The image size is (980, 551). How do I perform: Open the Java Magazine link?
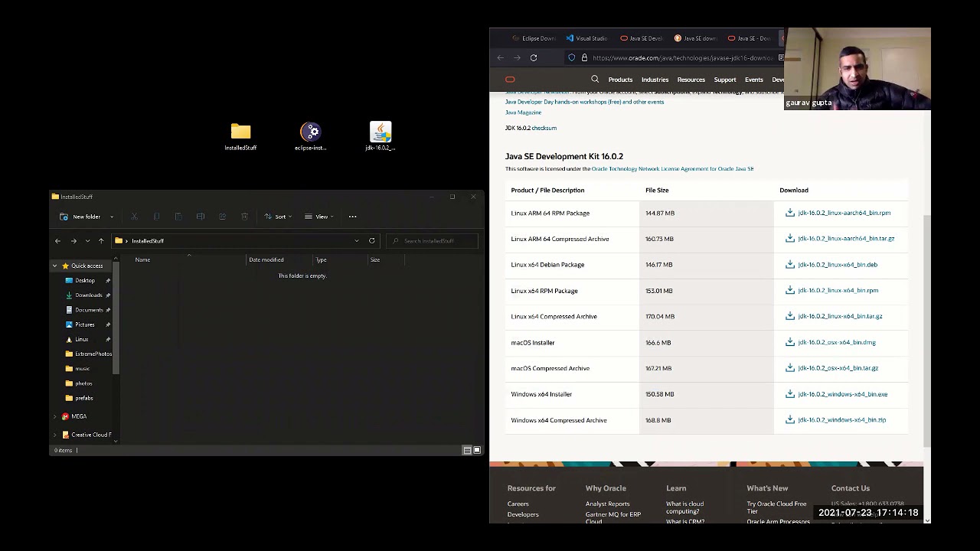(x=523, y=112)
